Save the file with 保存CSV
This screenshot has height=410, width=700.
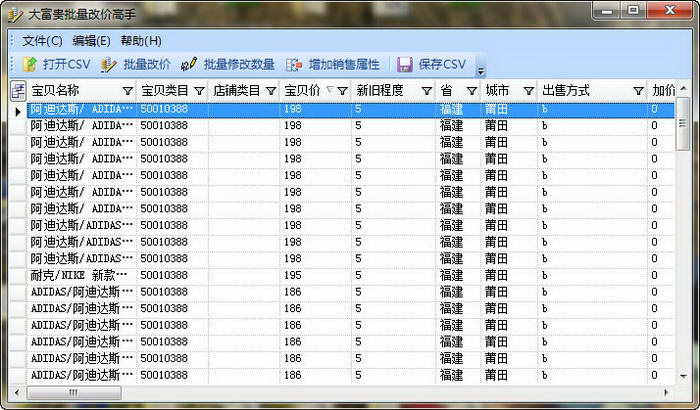(431, 65)
